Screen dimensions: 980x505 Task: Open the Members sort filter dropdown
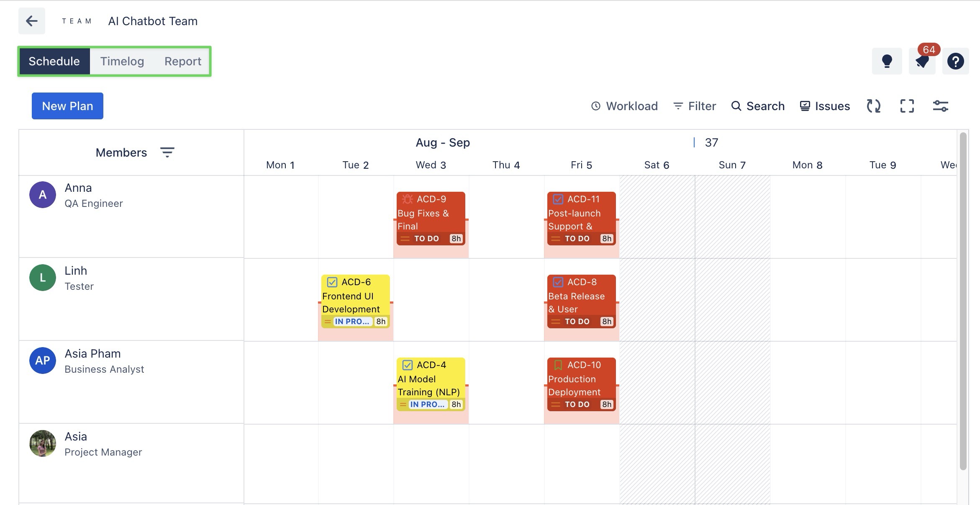(167, 152)
